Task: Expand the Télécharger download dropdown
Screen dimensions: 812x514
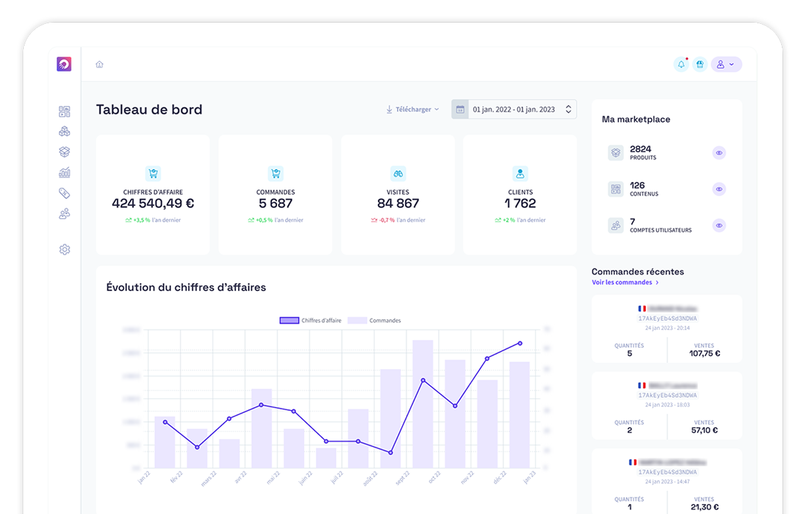Action: [412, 109]
